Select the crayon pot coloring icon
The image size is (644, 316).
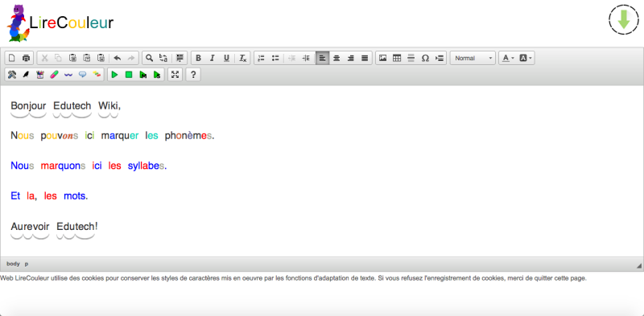point(39,75)
